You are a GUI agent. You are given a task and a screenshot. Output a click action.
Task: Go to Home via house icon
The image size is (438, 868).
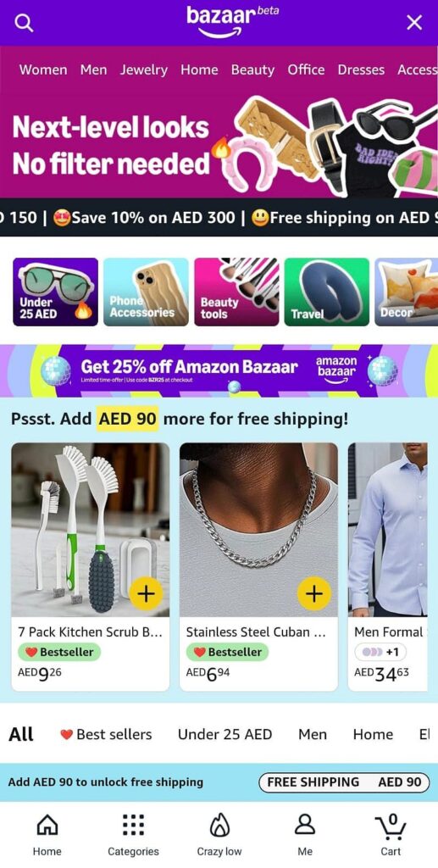point(47,826)
